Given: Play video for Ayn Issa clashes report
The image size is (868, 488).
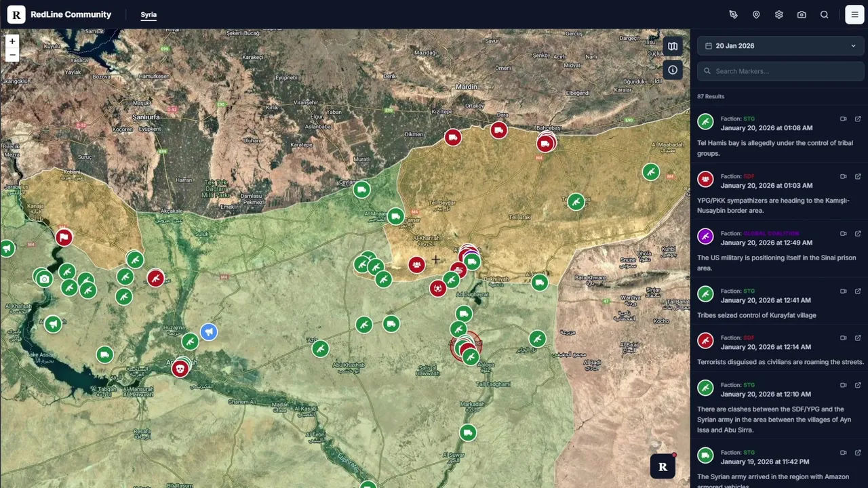Looking at the screenshot, I should [x=844, y=385].
